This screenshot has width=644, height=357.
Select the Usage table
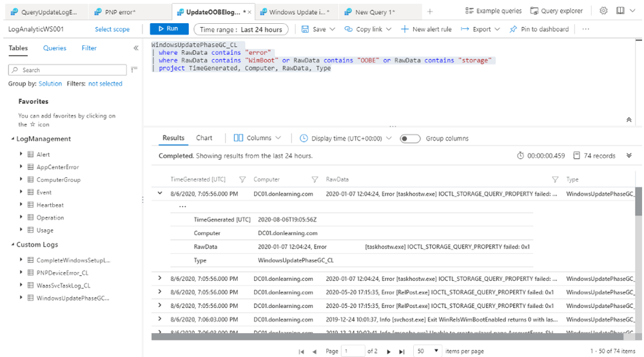tap(44, 230)
